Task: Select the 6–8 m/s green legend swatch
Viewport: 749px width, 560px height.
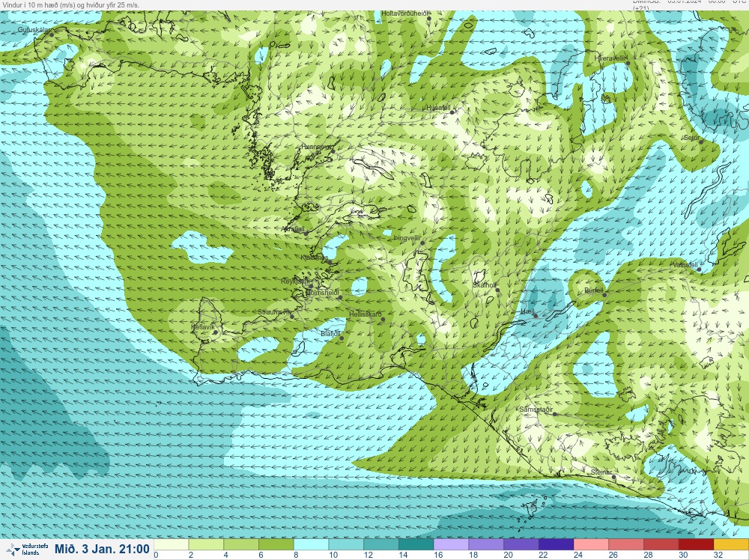Action: 276,545
